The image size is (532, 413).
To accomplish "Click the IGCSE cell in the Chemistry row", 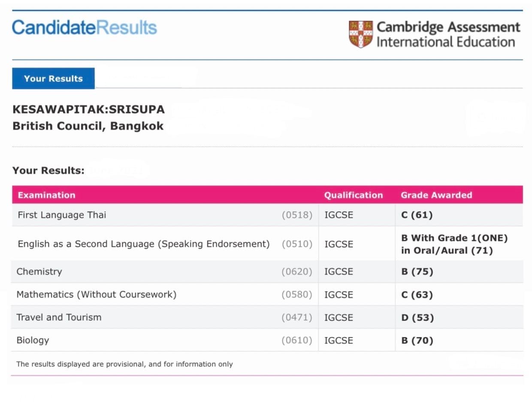I will 339,271.
